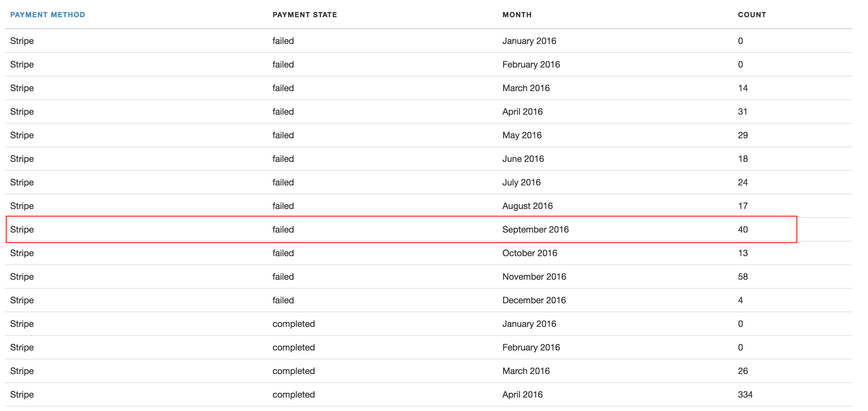This screenshot has height=411, width=868.
Task: Click the December 2016 month cell
Action: pyautogui.click(x=534, y=300)
